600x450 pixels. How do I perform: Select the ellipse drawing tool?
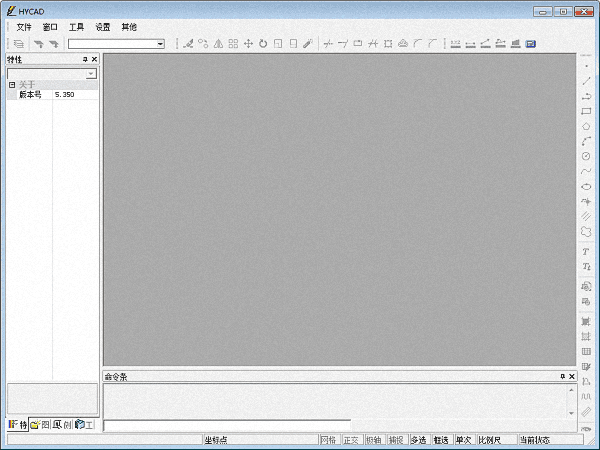(586, 186)
